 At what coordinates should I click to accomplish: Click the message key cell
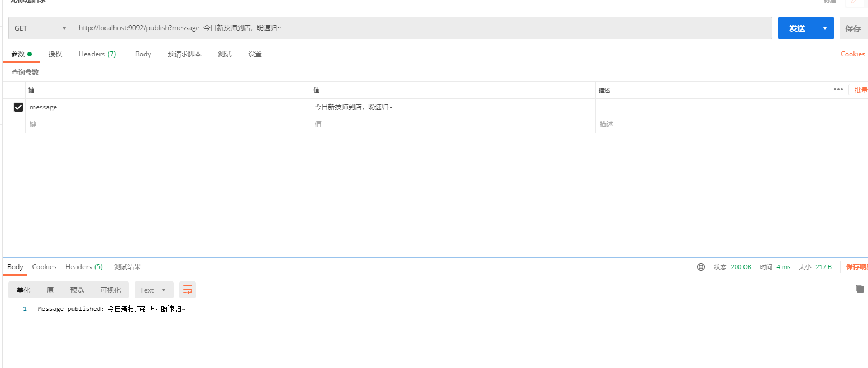[168, 107]
